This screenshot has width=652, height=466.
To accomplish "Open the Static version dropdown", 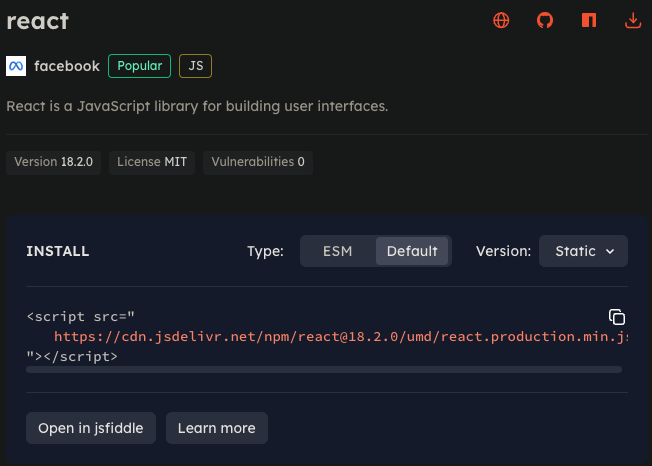I will (583, 251).
